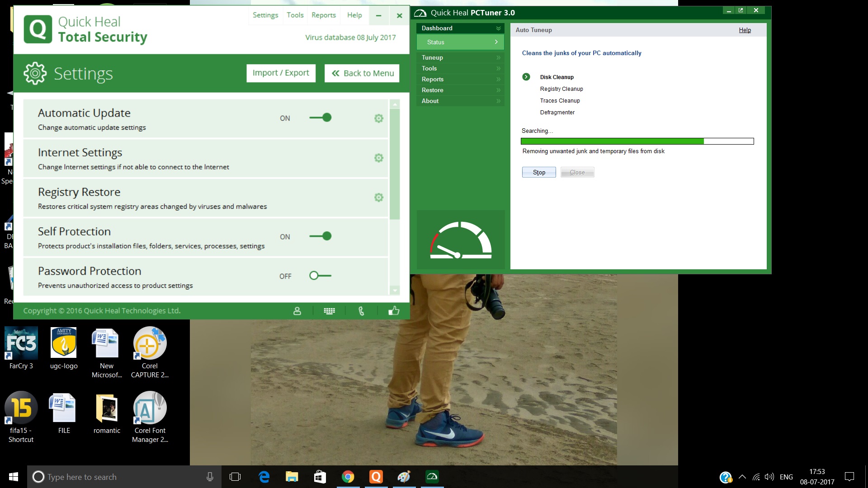The image size is (868, 488).
Task: Click the settings list scrollbar up arrow
Action: click(x=395, y=104)
